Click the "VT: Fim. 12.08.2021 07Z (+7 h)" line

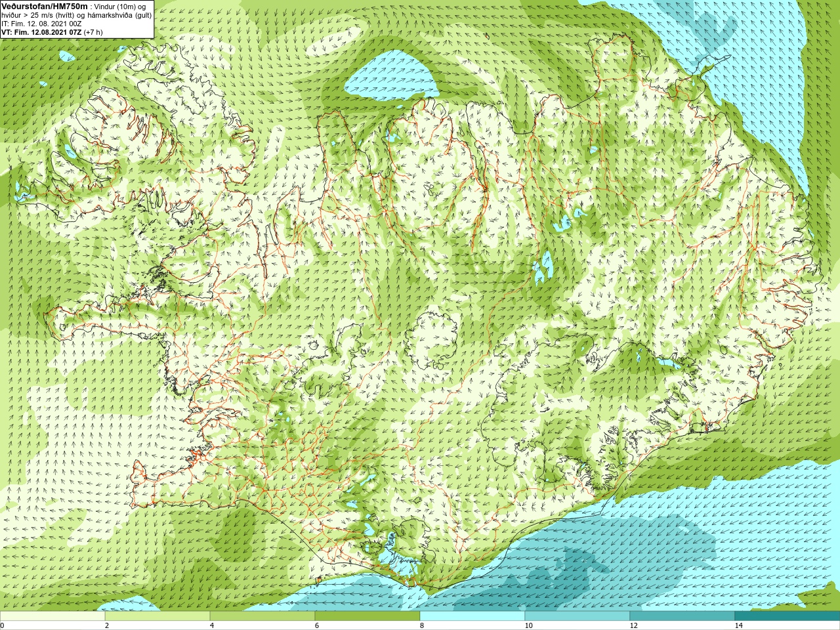[x=52, y=31]
